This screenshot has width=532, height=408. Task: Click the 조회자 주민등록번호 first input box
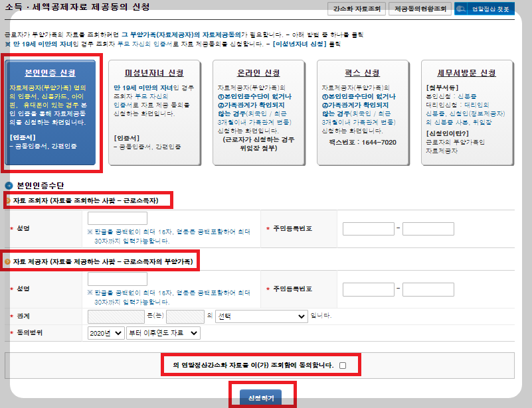tap(367, 228)
